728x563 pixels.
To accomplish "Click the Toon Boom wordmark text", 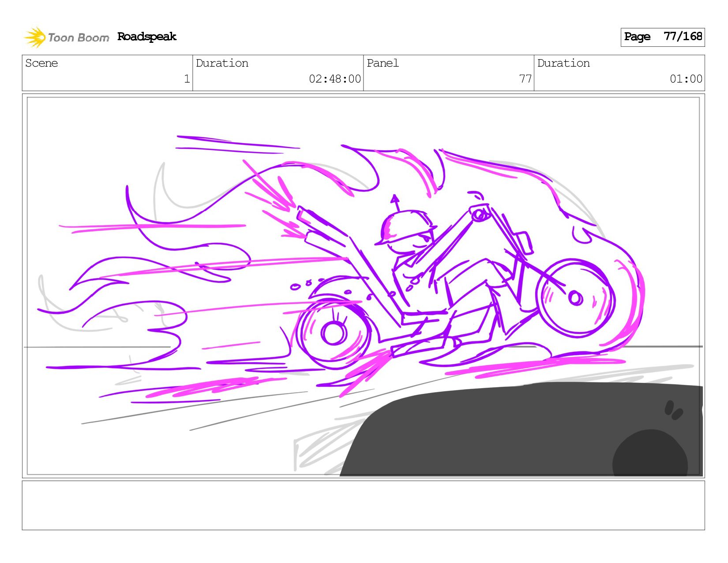I will 78,38.
